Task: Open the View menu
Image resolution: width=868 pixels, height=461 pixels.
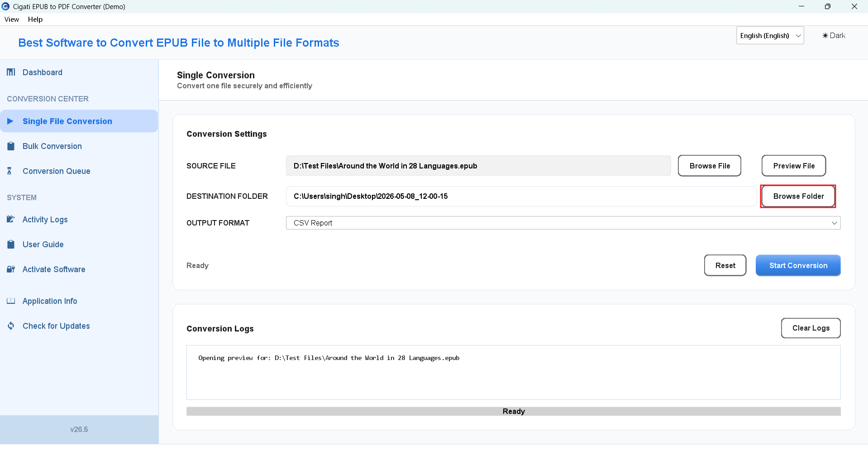Action: click(x=12, y=19)
